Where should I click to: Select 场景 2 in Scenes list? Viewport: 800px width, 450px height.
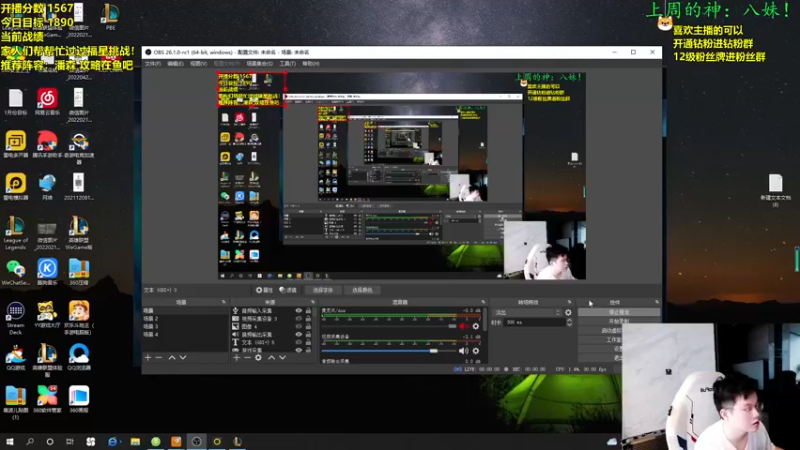click(185, 318)
